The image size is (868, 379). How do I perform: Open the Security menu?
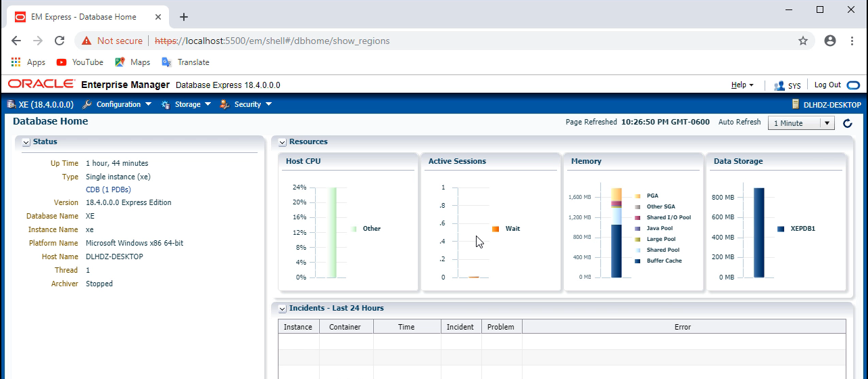tap(246, 105)
